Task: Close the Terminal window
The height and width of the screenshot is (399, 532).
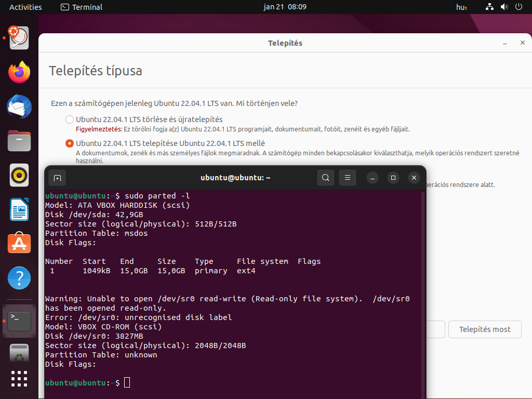Action: click(414, 178)
